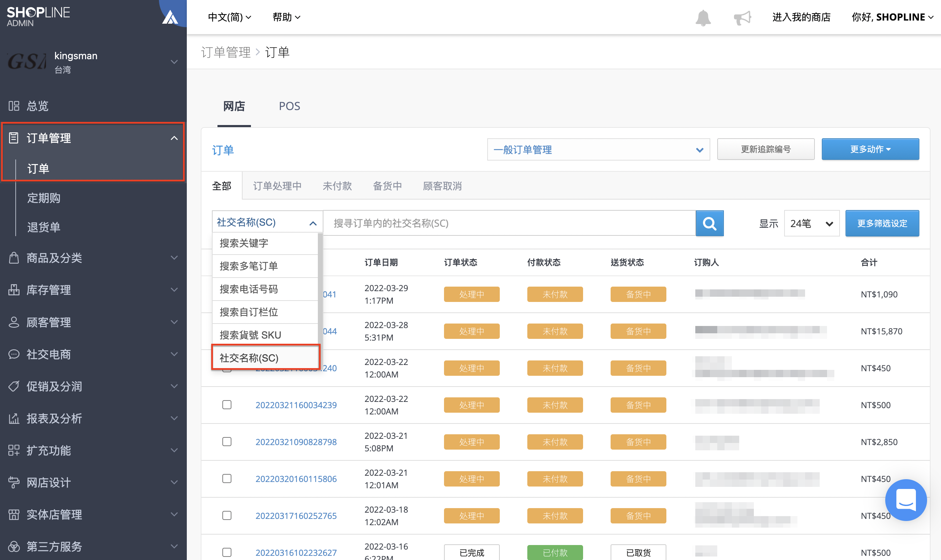
Task: Open the 一般订单管理 dropdown
Action: click(x=598, y=149)
